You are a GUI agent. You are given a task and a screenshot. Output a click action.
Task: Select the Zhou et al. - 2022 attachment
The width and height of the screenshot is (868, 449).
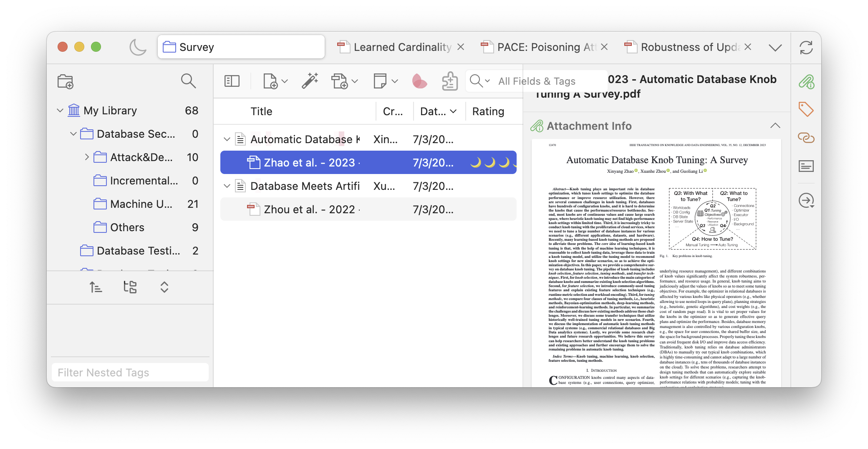[x=368, y=209]
